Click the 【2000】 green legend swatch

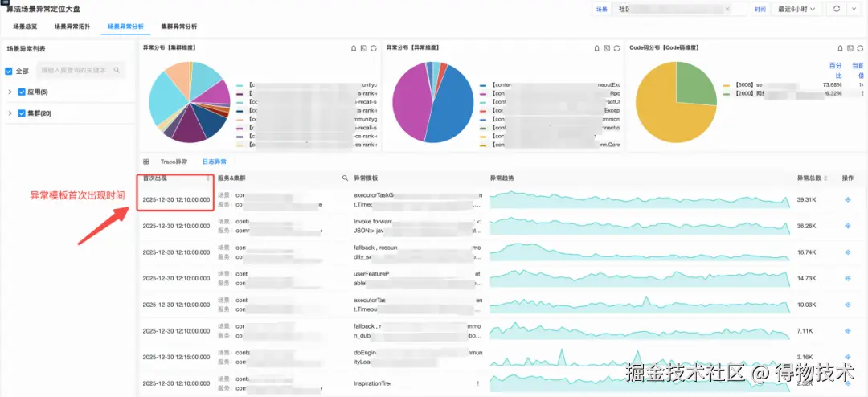point(727,93)
